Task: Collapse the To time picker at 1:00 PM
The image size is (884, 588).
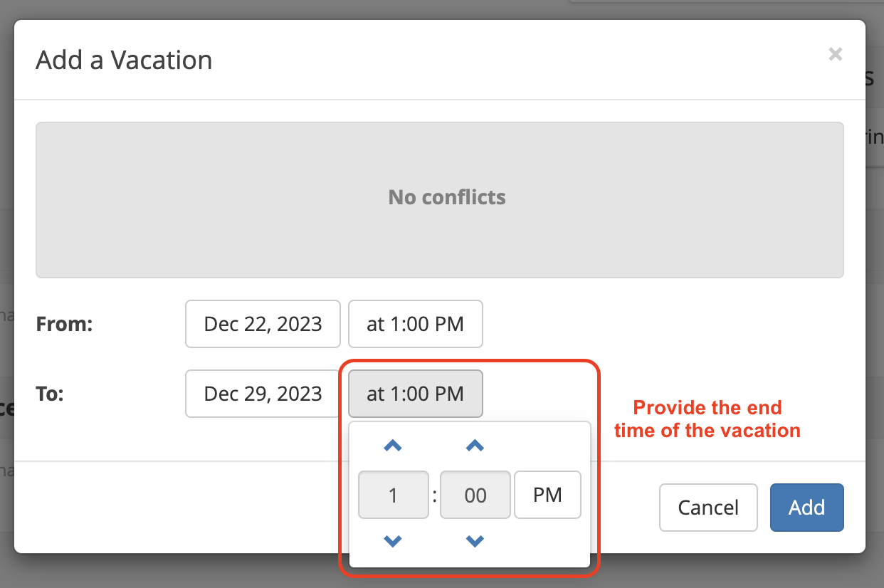Action: [416, 394]
